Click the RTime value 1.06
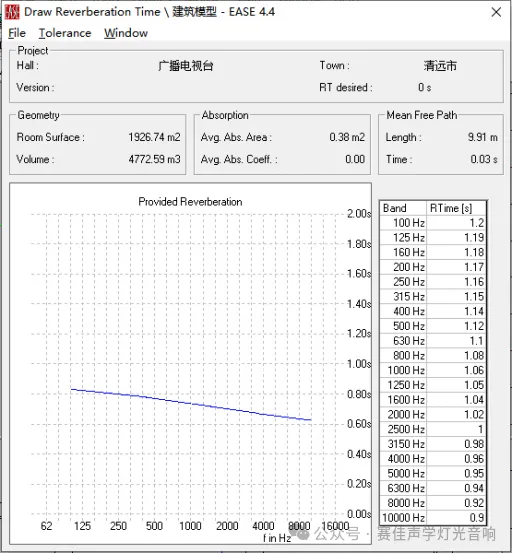512x554 pixels. [474, 370]
